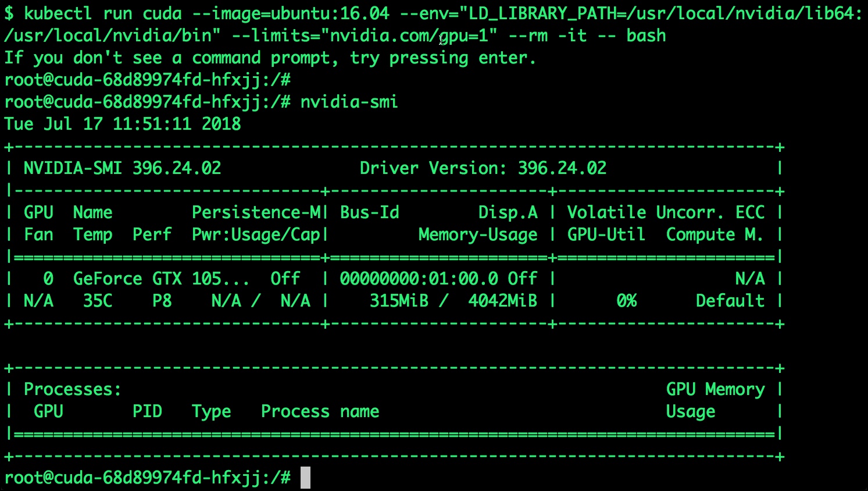Click the 'Usage' header in Processes table
Image resolution: width=868 pixels, height=491 pixels.
point(691,411)
